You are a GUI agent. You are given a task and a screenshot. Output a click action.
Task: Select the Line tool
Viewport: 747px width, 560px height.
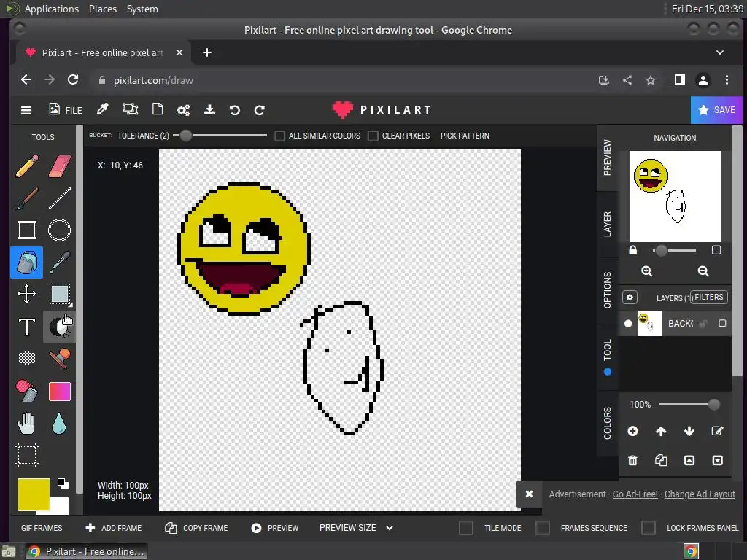(x=60, y=198)
